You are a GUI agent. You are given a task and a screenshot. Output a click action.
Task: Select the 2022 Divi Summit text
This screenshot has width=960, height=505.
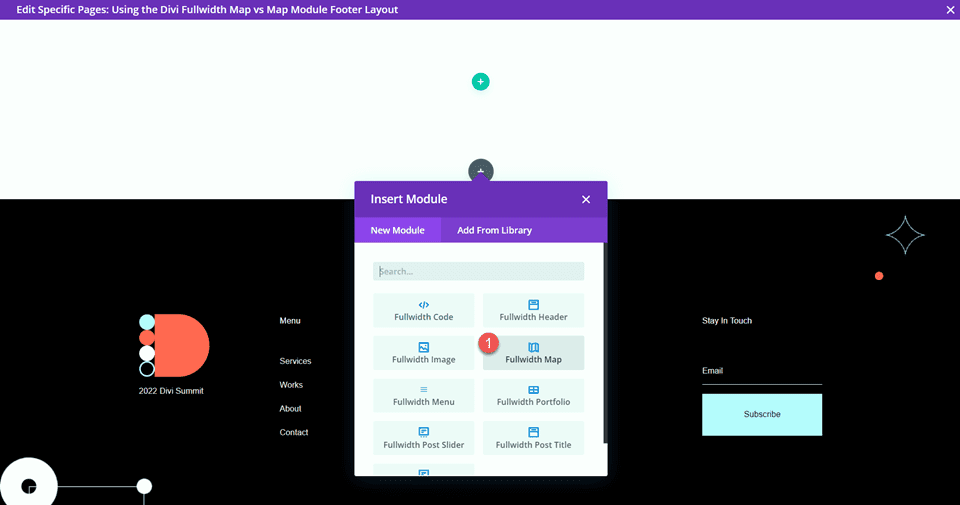coord(171,391)
